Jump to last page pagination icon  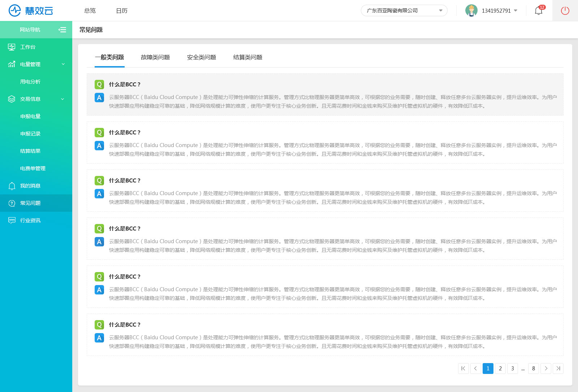558,369
